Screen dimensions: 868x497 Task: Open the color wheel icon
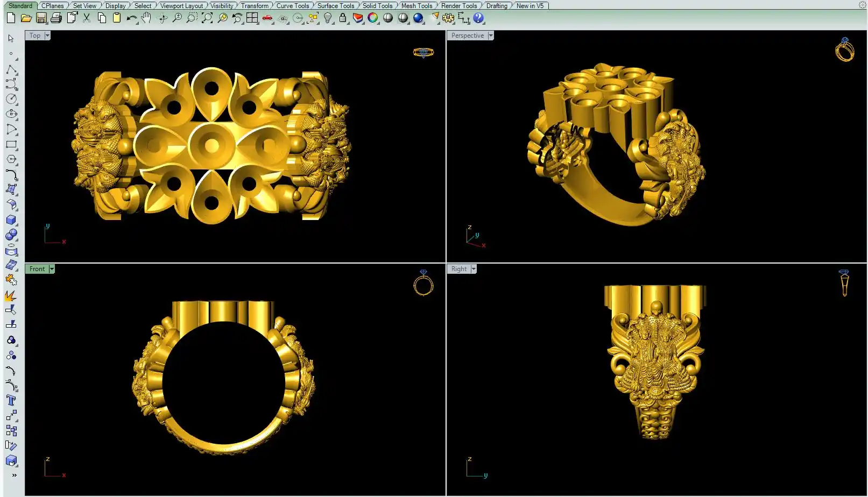(x=372, y=18)
